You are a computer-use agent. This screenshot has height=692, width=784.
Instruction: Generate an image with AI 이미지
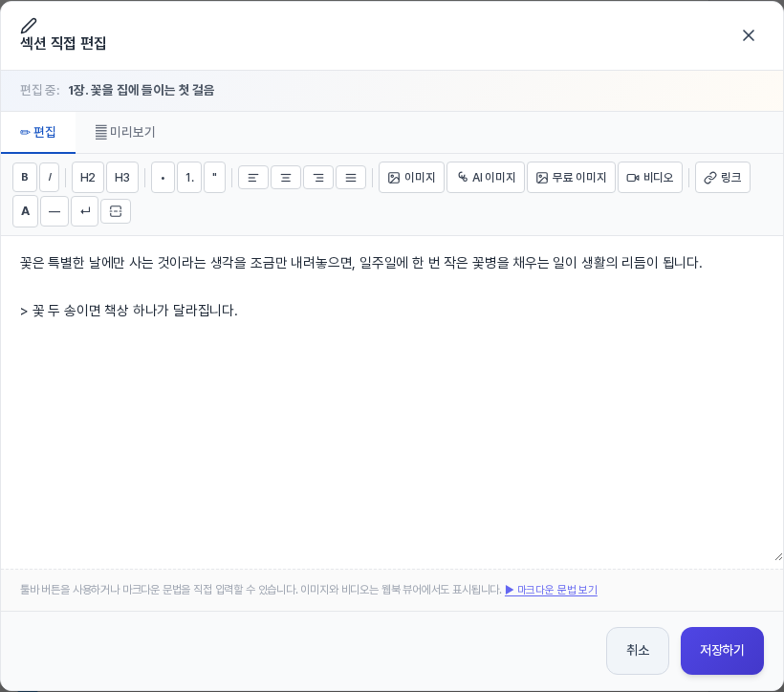pos(486,177)
